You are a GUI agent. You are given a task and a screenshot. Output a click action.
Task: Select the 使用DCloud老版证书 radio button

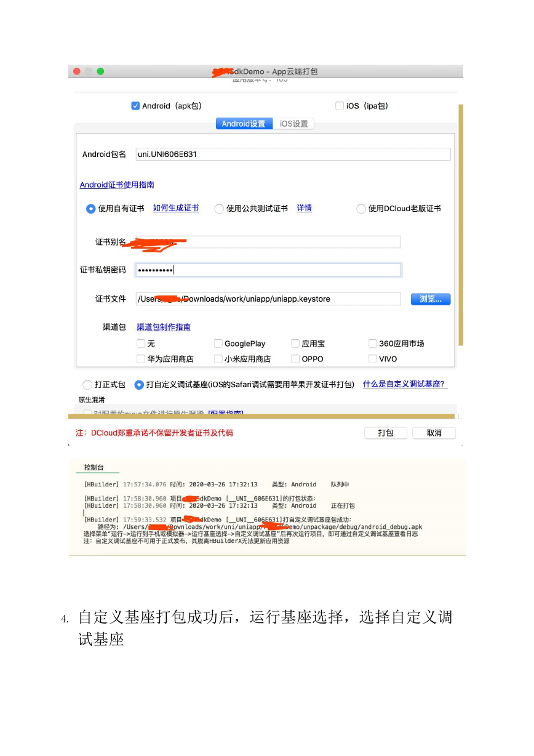coord(361,209)
